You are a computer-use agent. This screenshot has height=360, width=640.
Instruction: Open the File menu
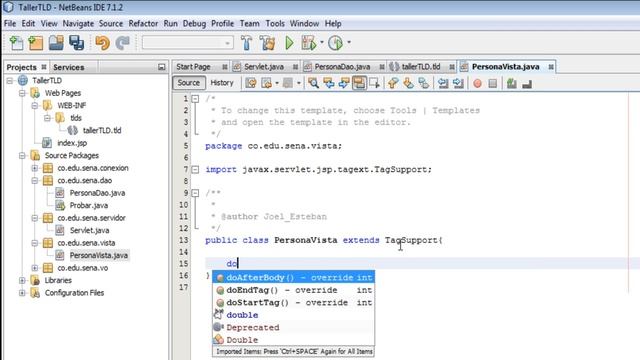coord(10,24)
